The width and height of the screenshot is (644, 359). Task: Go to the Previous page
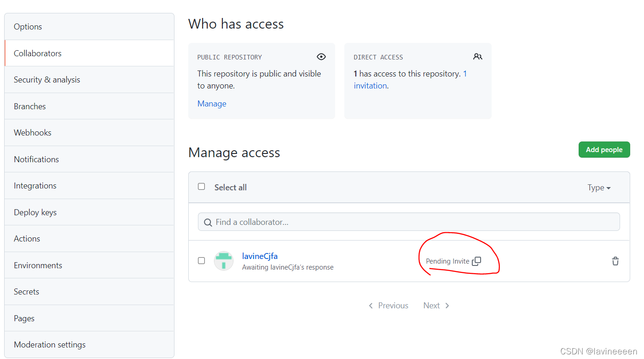pos(389,306)
